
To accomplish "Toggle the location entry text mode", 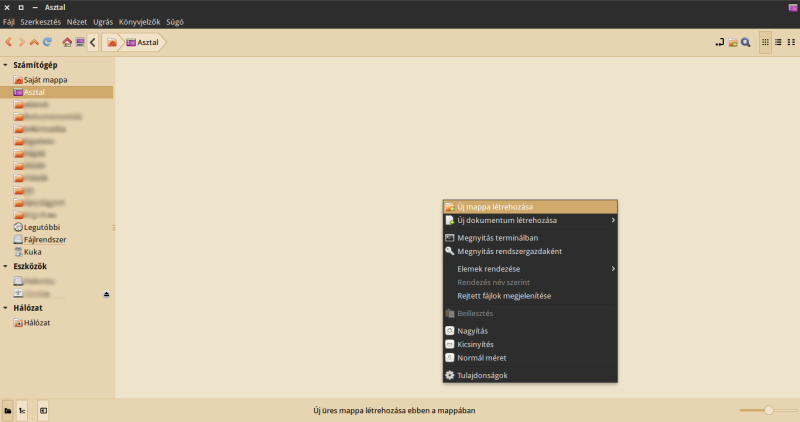I will (x=719, y=42).
